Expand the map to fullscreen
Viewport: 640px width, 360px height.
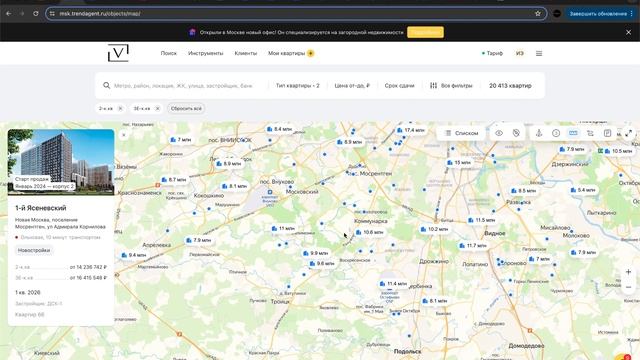coord(629,133)
